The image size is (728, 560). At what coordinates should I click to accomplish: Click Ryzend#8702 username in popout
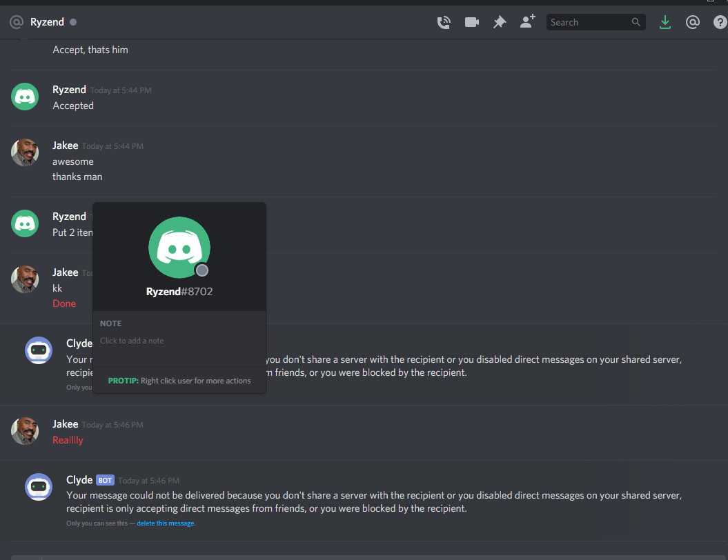pos(179,291)
